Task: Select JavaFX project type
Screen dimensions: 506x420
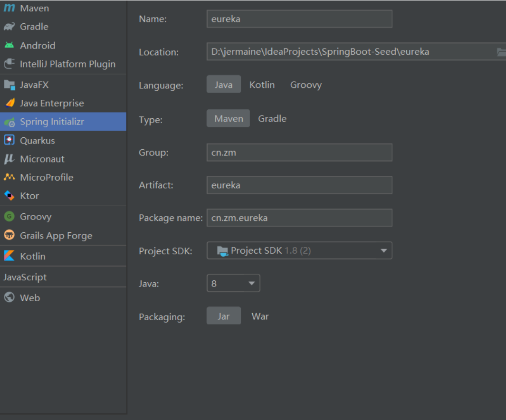Action: click(63, 85)
